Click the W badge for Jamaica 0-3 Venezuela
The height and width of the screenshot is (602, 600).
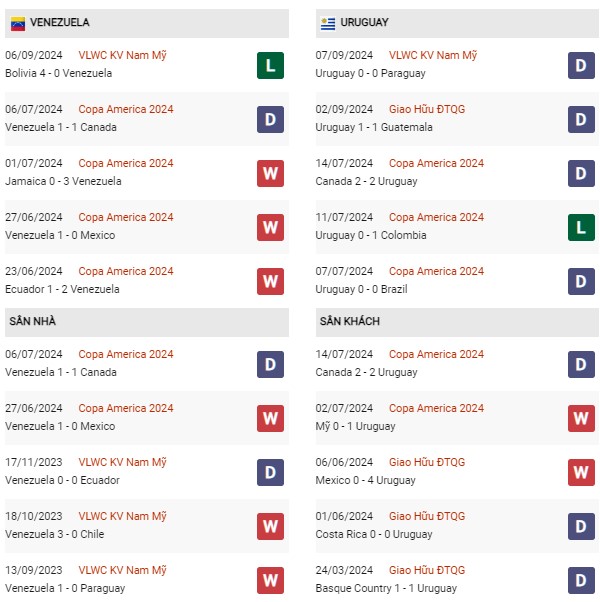point(270,173)
